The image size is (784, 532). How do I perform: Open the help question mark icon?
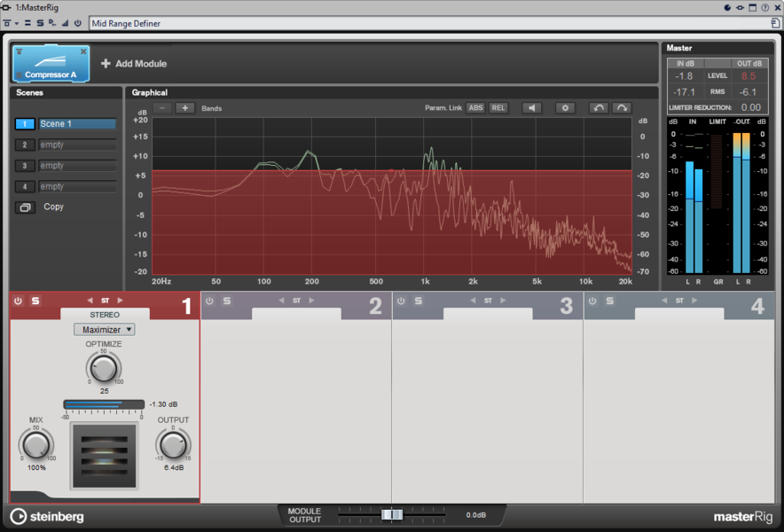(x=765, y=7)
